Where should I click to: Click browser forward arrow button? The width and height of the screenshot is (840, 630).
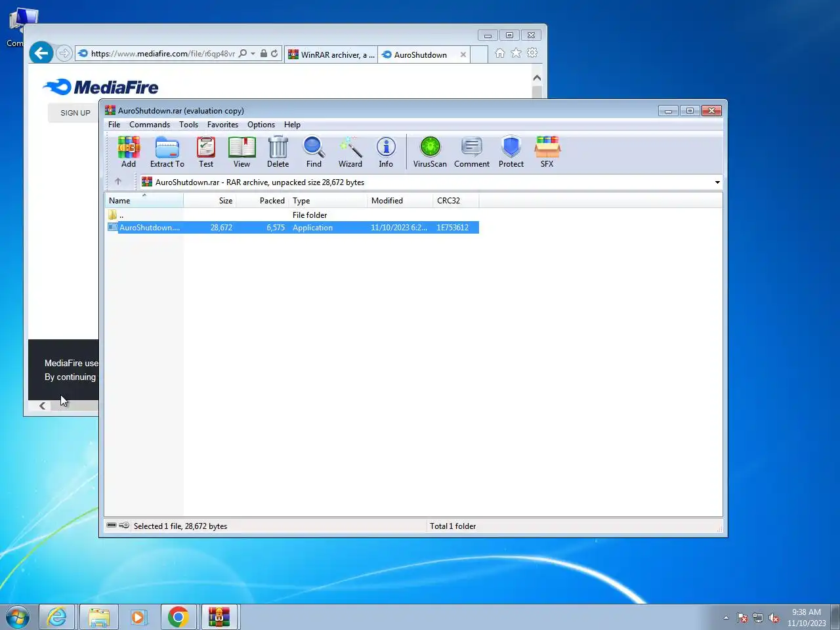click(64, 54)
